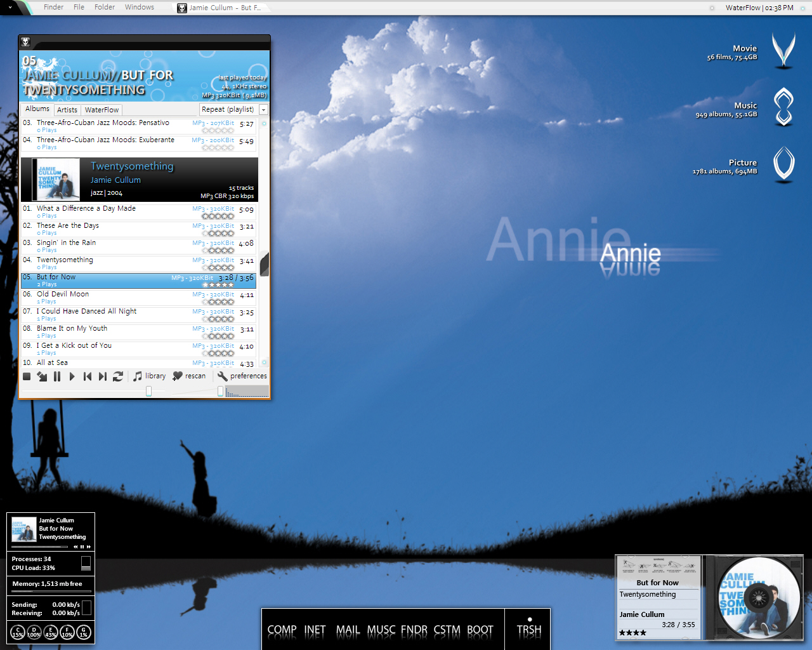Open the Picture desktop icon
The width and height of the screenshot is (812, 650).
coord(783,164)
